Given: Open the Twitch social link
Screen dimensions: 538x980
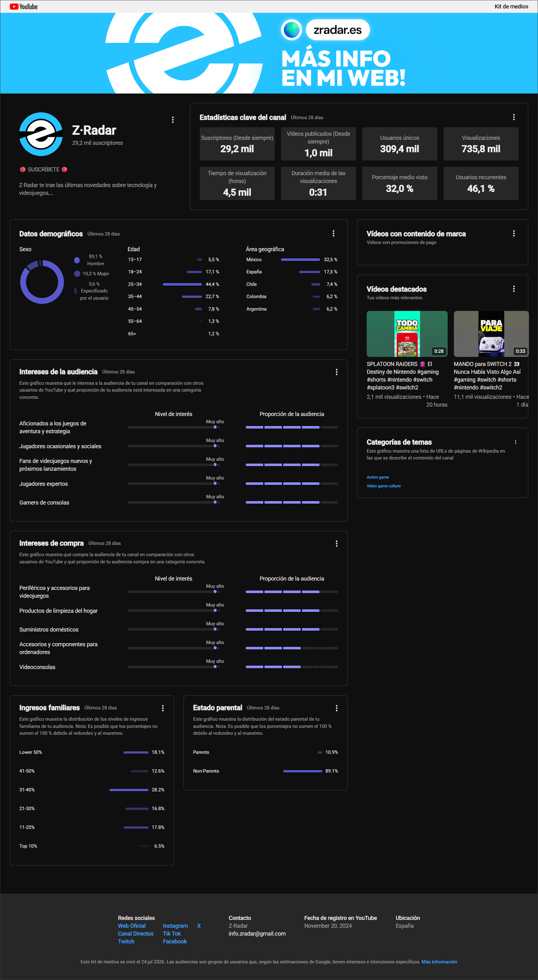Looking at the screenshot, I should pos(126,941).
